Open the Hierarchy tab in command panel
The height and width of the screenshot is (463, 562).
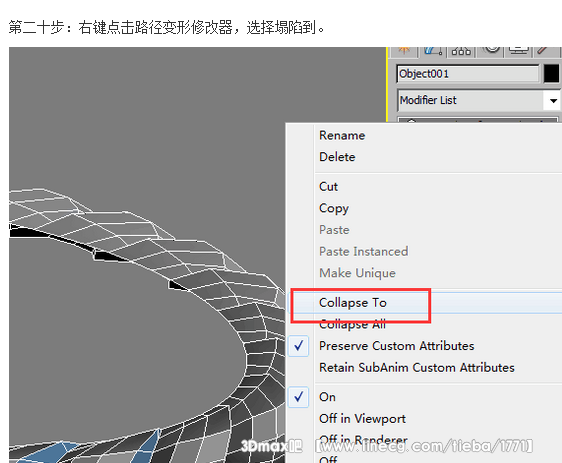461,51
